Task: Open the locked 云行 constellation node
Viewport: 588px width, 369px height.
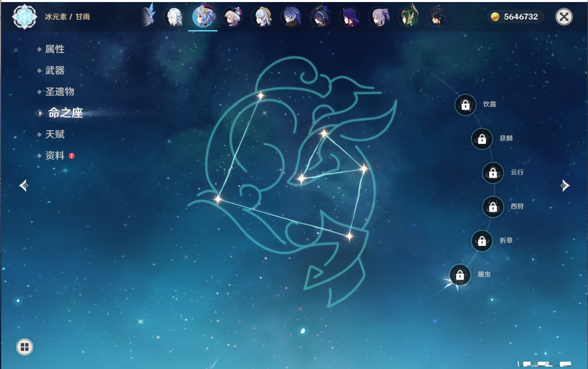Action: (493, 173)
